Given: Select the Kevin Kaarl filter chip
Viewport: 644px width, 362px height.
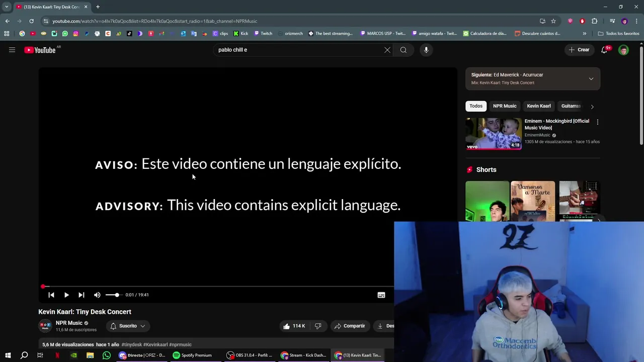Looking at the screenshot, I should click(539, 106).
